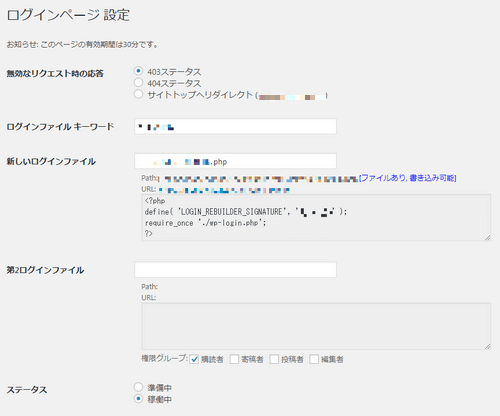This screenshot has height=416, width=500.
Task: Enable the 寄稿者 checkbox
Action: pos(234,359)
